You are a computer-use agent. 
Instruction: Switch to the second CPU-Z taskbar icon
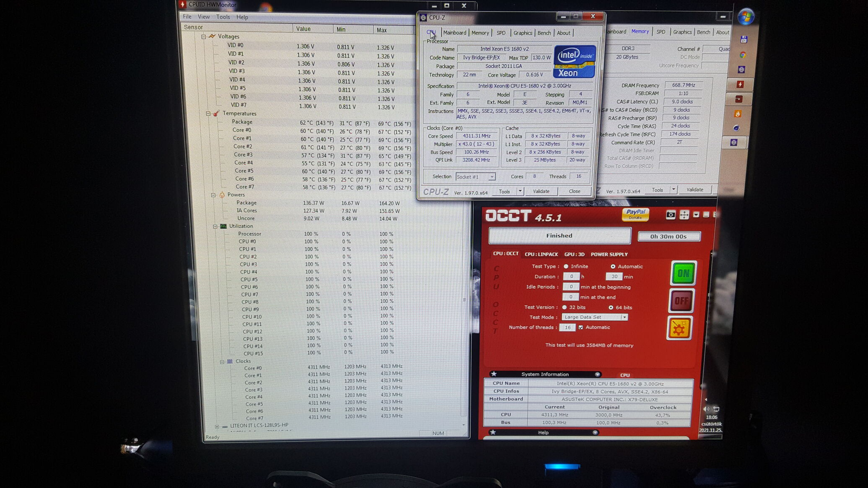(x=734, y=142)
